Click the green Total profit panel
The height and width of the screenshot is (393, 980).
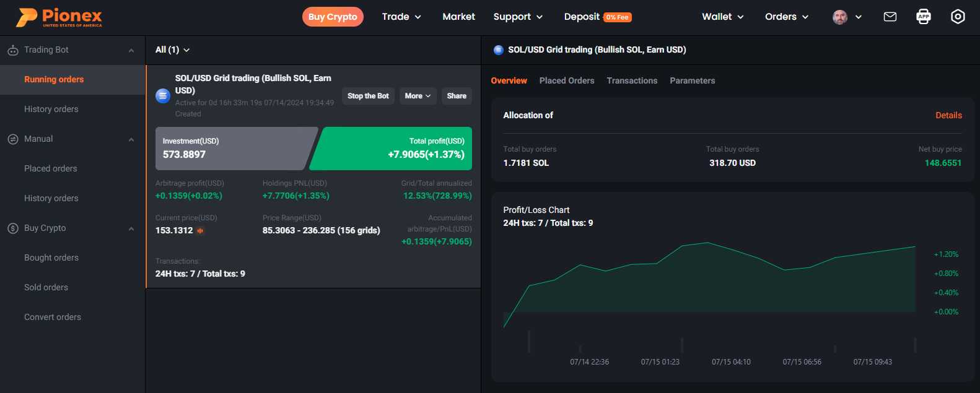pyautogui.click(x=392, y=149)
